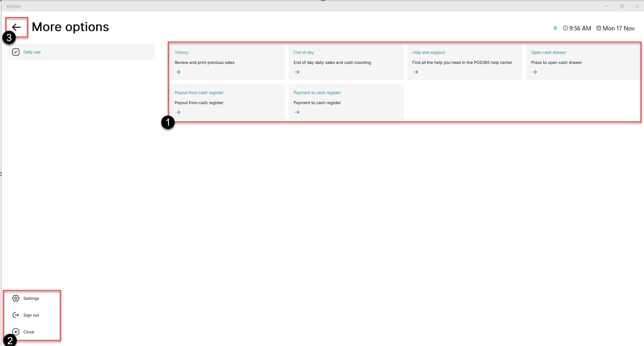Click 'Press to open cash drawer' text
This screenshot has height=346, width=644.
tap(556, 63)
